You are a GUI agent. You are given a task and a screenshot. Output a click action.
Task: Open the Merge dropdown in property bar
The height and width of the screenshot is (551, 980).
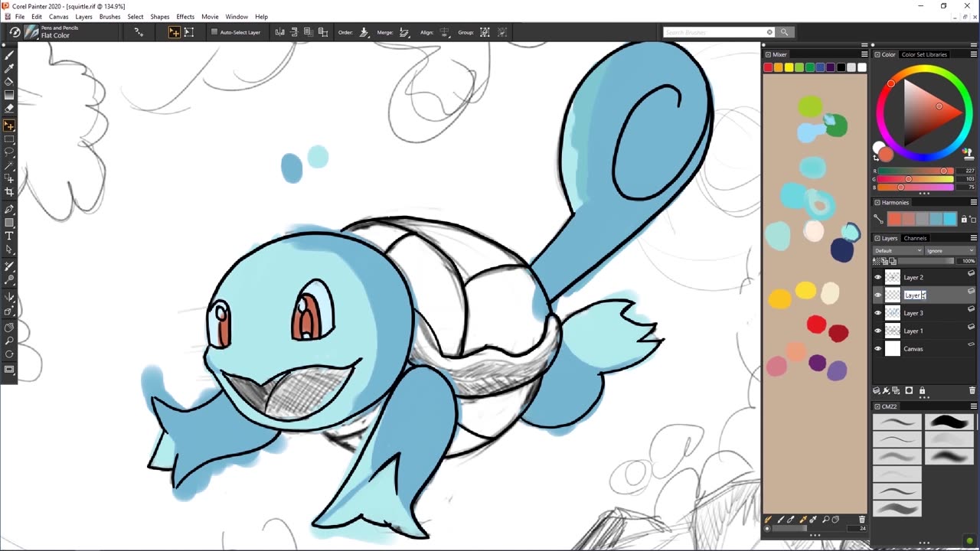tap(405, 32)
